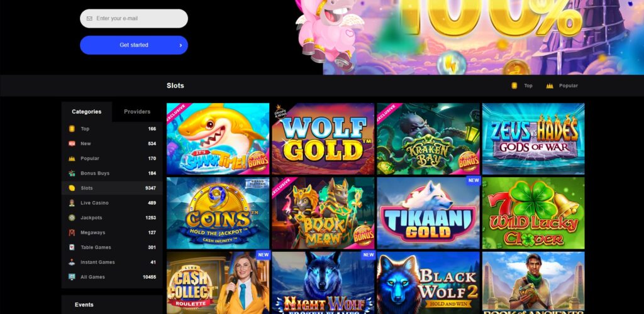Click the Top category coin icon in sidebar
Screen dimensions: 644x314
point(72,129)
